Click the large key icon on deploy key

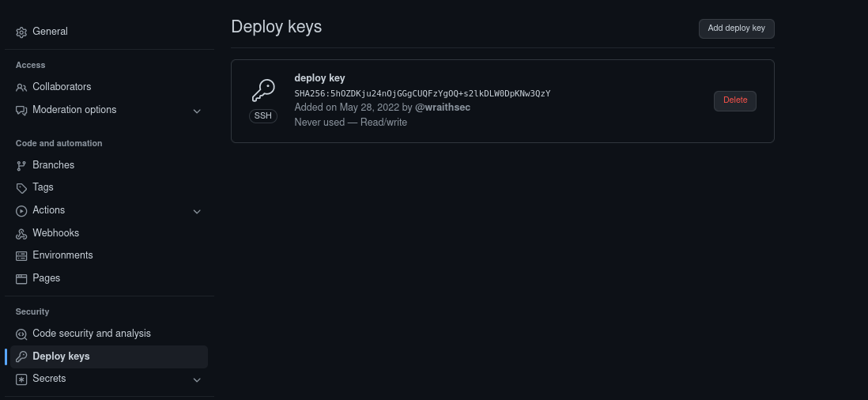263,90
